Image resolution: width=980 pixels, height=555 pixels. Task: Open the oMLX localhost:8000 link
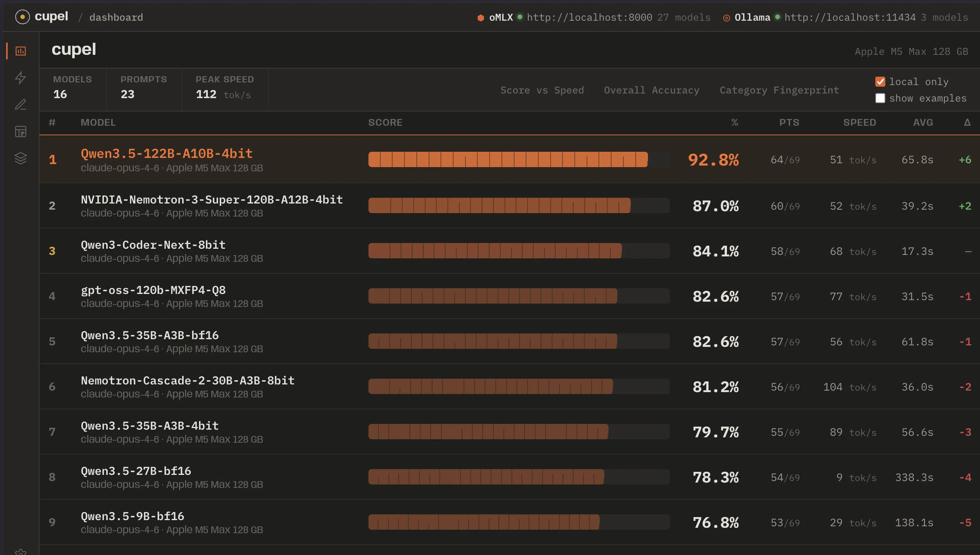[589, 18]
